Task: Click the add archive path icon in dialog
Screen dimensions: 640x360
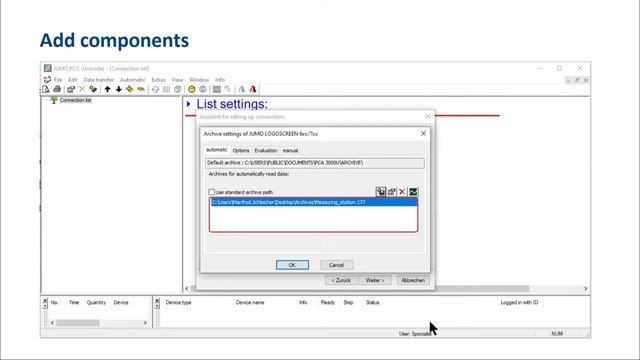Action: (x=380, y=191)
